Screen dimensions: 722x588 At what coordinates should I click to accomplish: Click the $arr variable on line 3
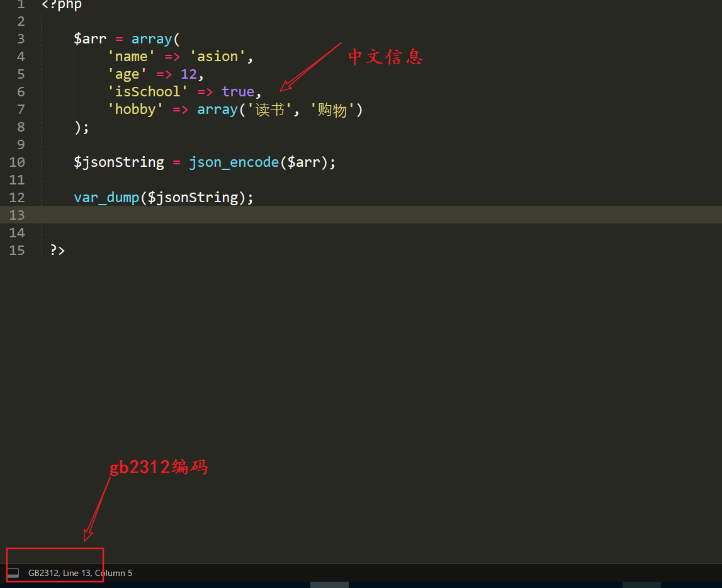tap(89, 38)
